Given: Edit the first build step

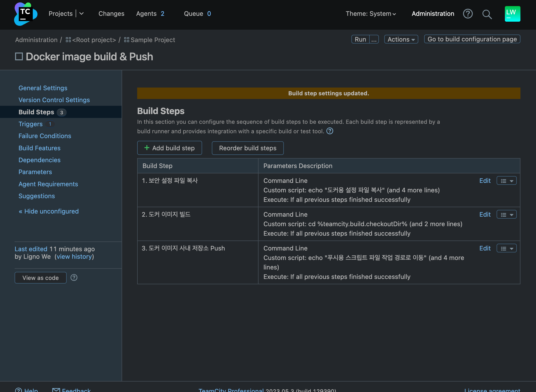Looking at the screenshot, I should coord(485,181).
